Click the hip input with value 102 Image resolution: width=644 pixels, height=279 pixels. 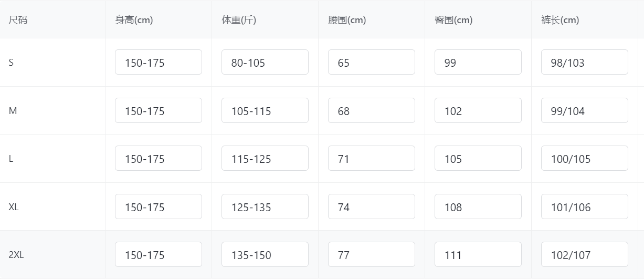(x=478, y=111)
